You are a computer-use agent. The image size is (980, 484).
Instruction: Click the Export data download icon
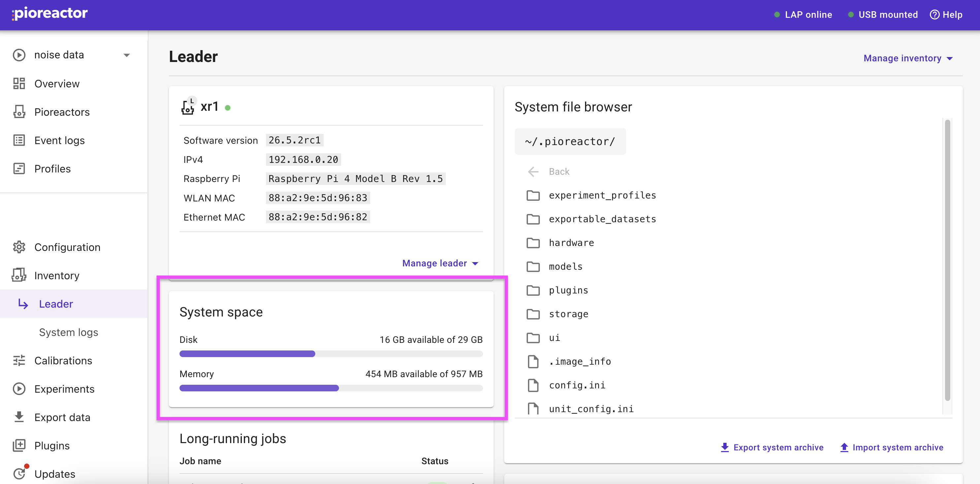point(19,417)
